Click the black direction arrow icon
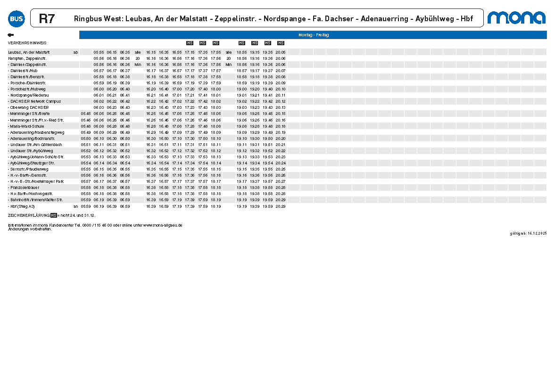Image resolution: width=555 pixels, height=392 pixels. point(10,35)
